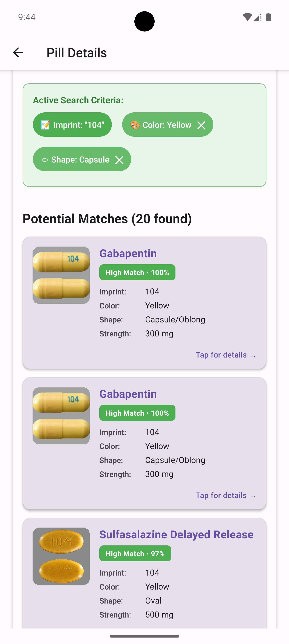Toggle the Imprint "104" filter chip
This screenshot has width=289, height=644.
tap(72, 124)
